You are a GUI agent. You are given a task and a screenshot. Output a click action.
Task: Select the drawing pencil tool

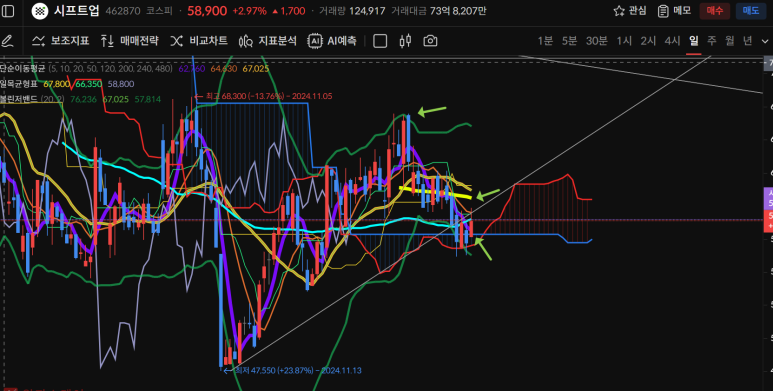coord(7,41)
